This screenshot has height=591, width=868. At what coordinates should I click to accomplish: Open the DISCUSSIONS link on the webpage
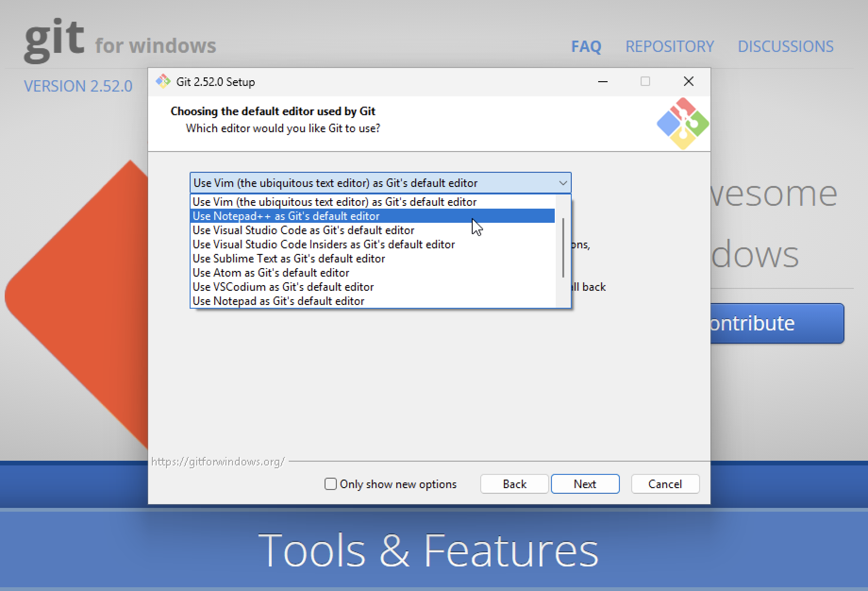[x=785, y=46]
